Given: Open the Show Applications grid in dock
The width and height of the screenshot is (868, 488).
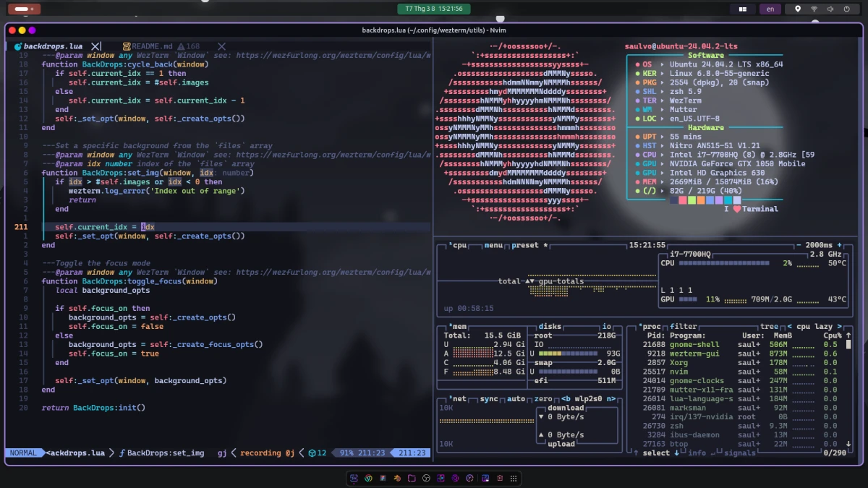Looking at the screenshot, I should point(513,478).
